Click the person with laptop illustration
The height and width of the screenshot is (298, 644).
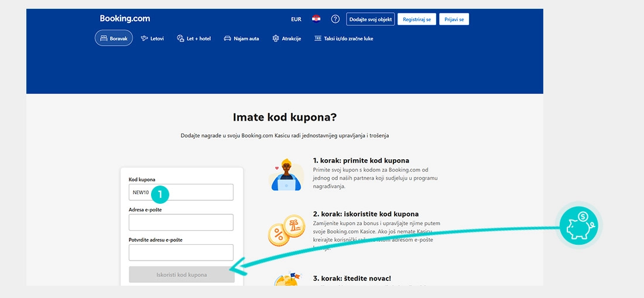[286, 174]
